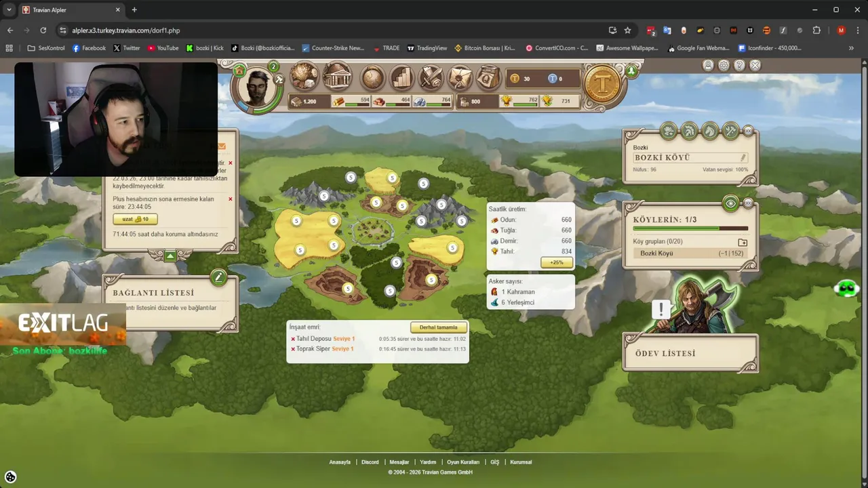
Task: Click the gold balance showing 30
Action: tap(522, 79)
